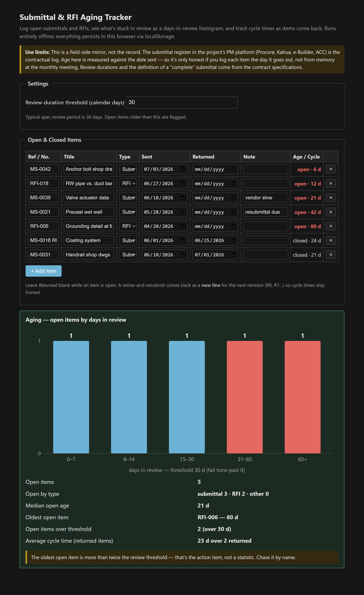Open calendar picker for 04/20/2026 sent date
The image size is (364, 595).
[182, 226]
